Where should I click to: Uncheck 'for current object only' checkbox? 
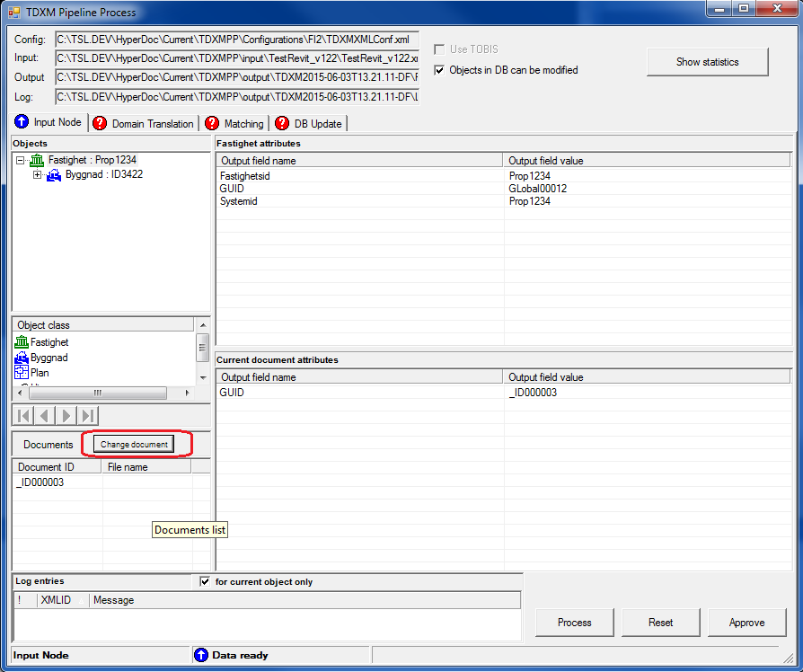tap(205, 581)
